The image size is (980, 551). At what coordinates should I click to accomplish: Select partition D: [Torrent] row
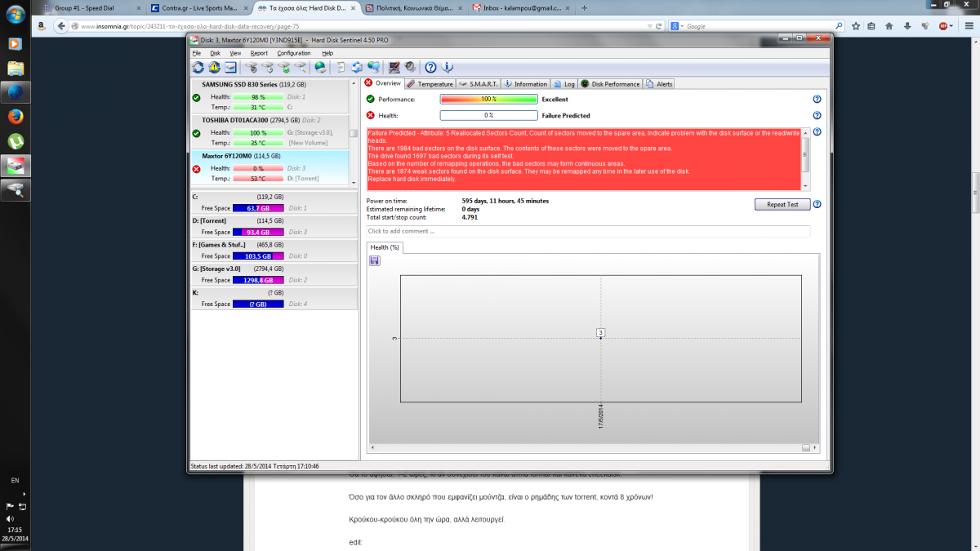274,226
